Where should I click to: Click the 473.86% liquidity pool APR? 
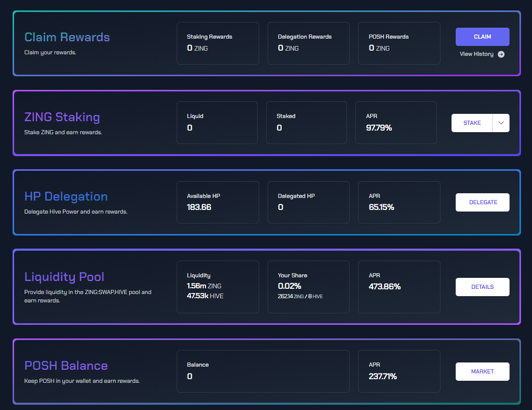pyautogui.click(x=385, y=287)
